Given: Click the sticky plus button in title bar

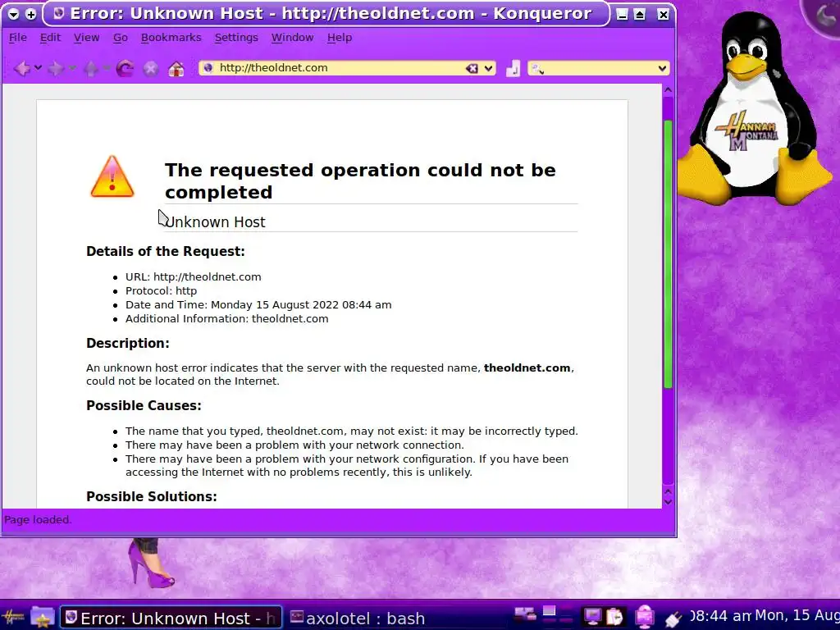Looking at the screenshot, I should (31, 15).
